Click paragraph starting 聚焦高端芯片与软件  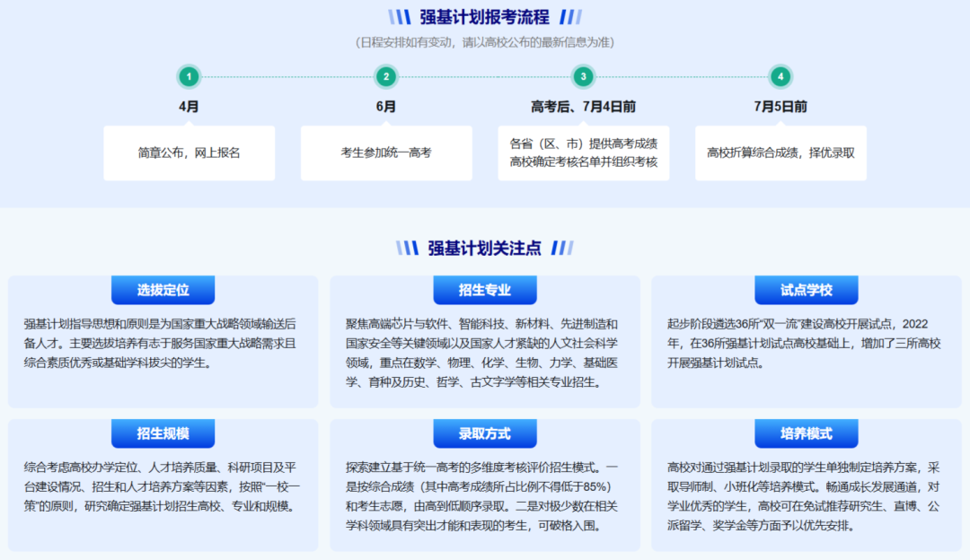click(482, 353)
